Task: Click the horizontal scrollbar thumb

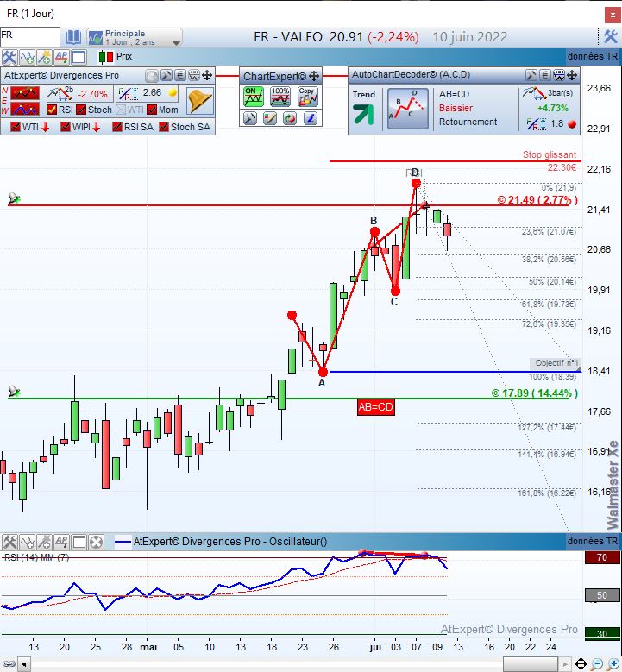Action: coord(531,665)
